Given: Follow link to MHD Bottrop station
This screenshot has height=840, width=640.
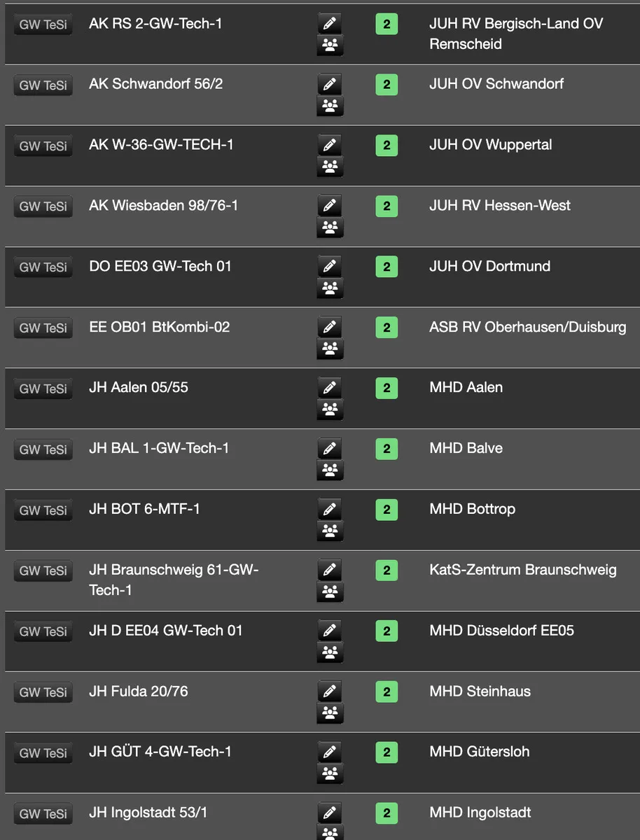Looking at the screenshot, I should 472,509.
